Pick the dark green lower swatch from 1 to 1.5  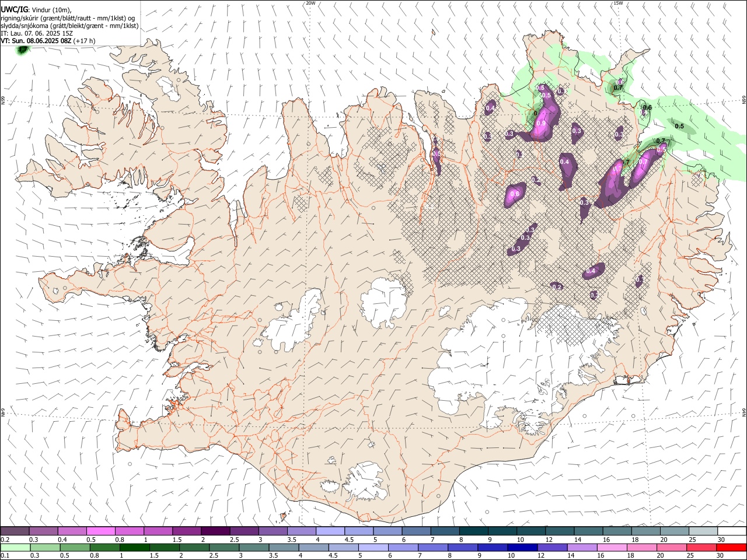click(x=135, y=548)
